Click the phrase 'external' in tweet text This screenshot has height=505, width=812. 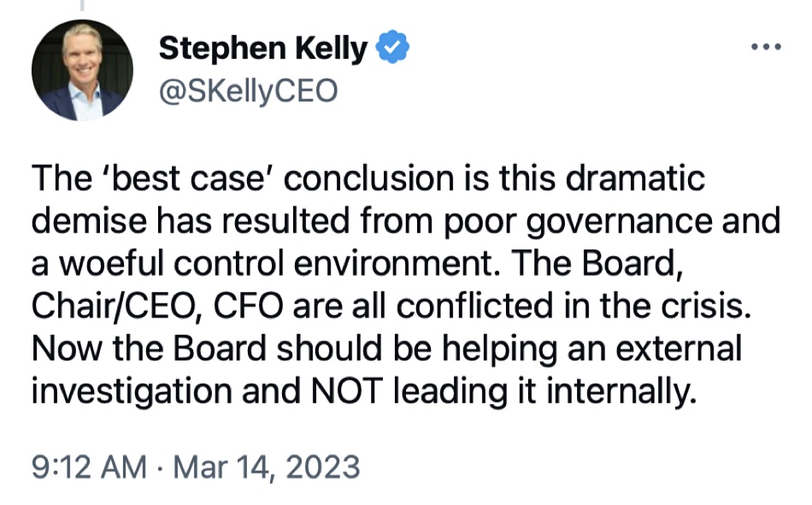[679, 348]
